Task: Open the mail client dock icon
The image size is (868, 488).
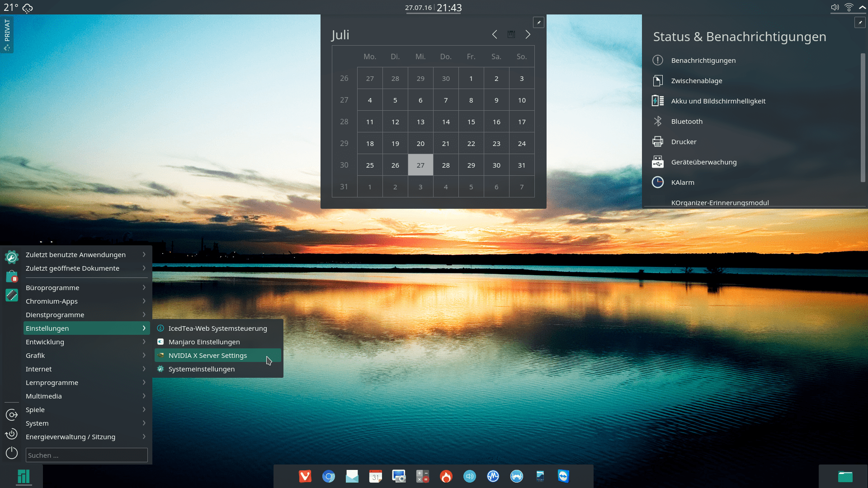Action: click(x=352, y=476)
